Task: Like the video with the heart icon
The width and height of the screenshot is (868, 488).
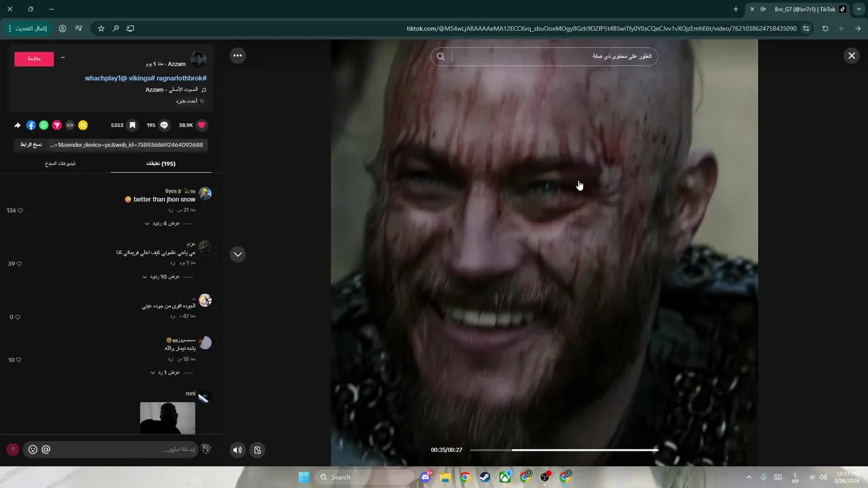Action: [x=201, y=125]
